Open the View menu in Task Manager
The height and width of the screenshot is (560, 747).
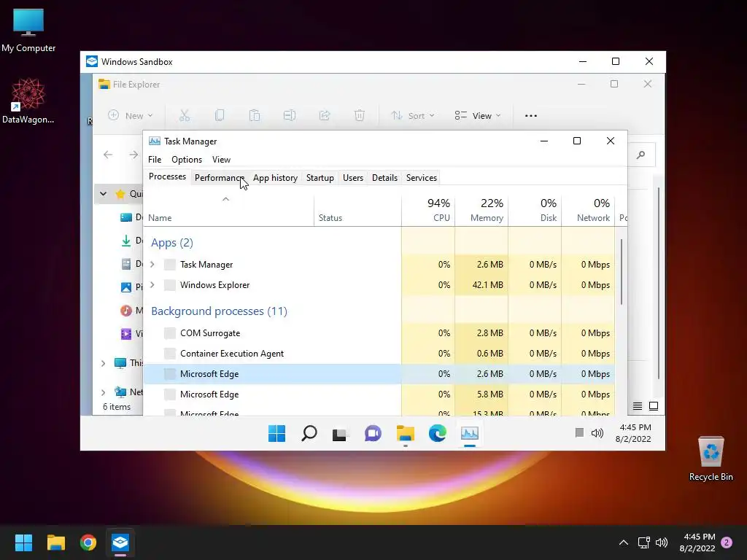(x=221, y=160)
